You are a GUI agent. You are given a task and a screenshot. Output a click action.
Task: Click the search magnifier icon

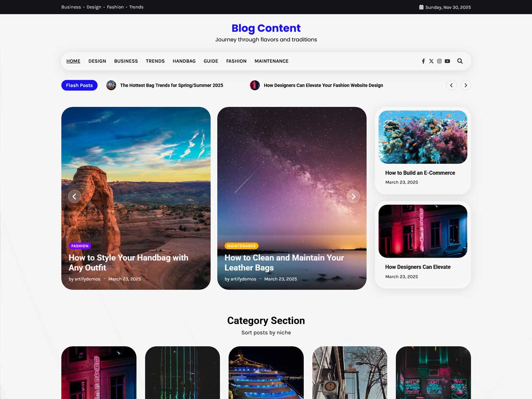pyautogui.click(x=460, y=61)
